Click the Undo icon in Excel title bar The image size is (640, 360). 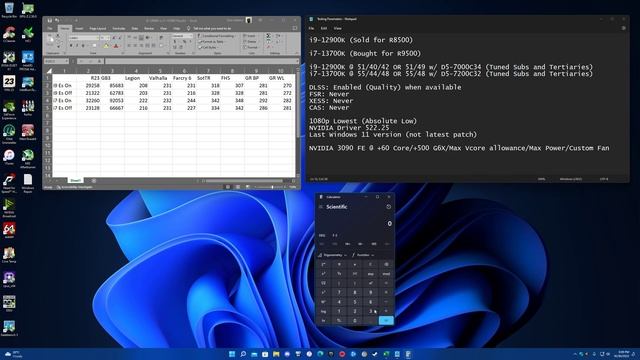(57, 20)
